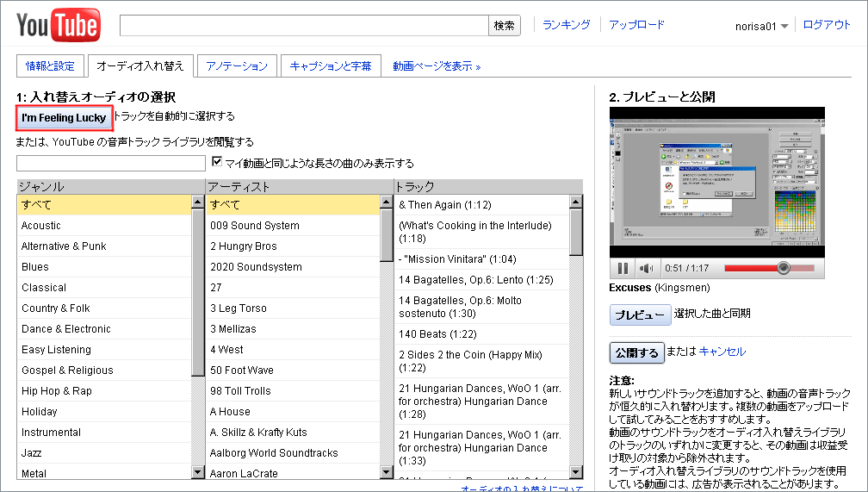
Task: Click artist list scroll down arrow
Action: click(x=387, y=472)
